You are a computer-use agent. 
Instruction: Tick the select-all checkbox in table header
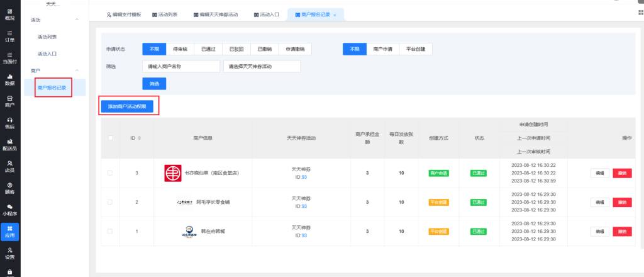110,138
